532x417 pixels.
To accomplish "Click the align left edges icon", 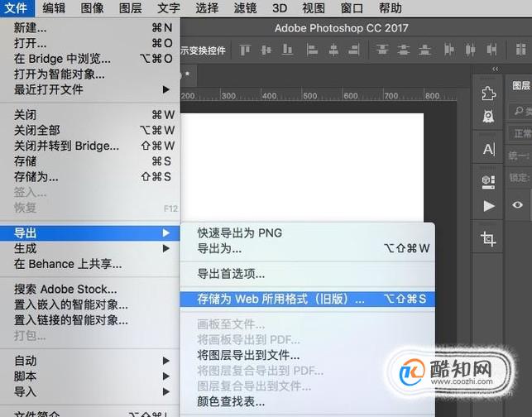I will coord(312,50).
